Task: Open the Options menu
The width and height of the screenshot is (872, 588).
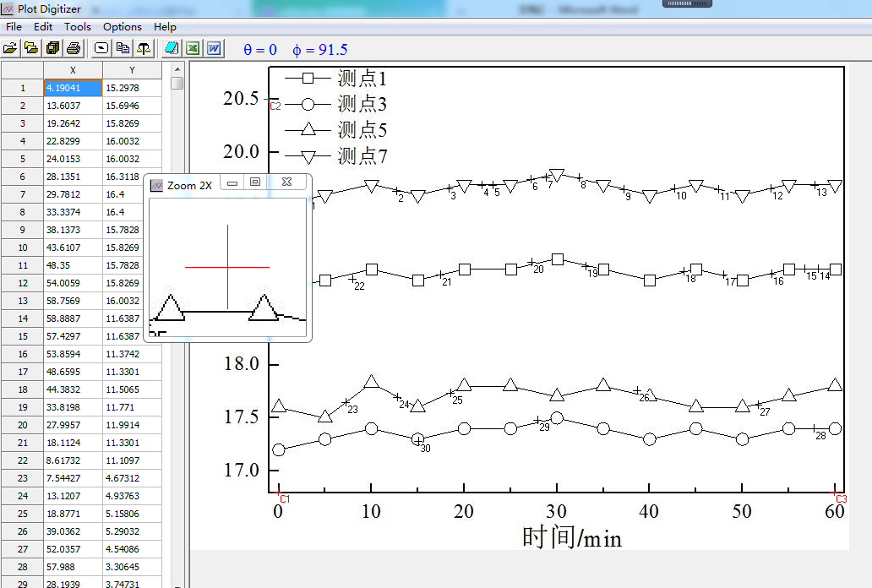Action: click(122, 26)
